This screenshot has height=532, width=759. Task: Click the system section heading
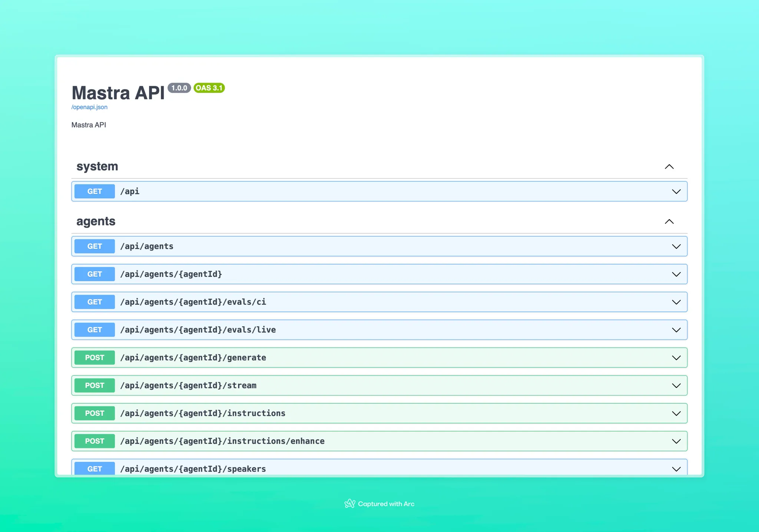[x=97, y=166]
